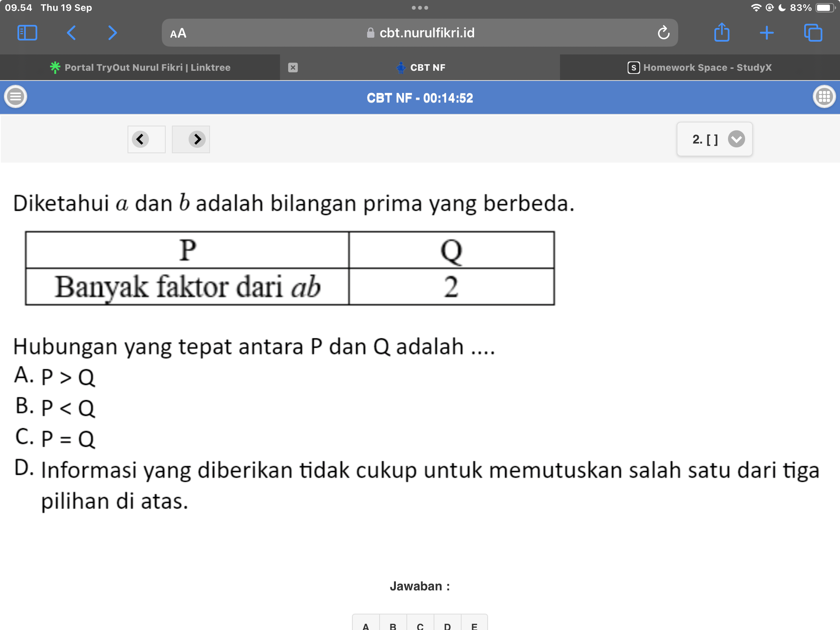The width and height of the screenshot is (840, 630).
Task: Click the table header cell 'P'
Action: (187, 250)
